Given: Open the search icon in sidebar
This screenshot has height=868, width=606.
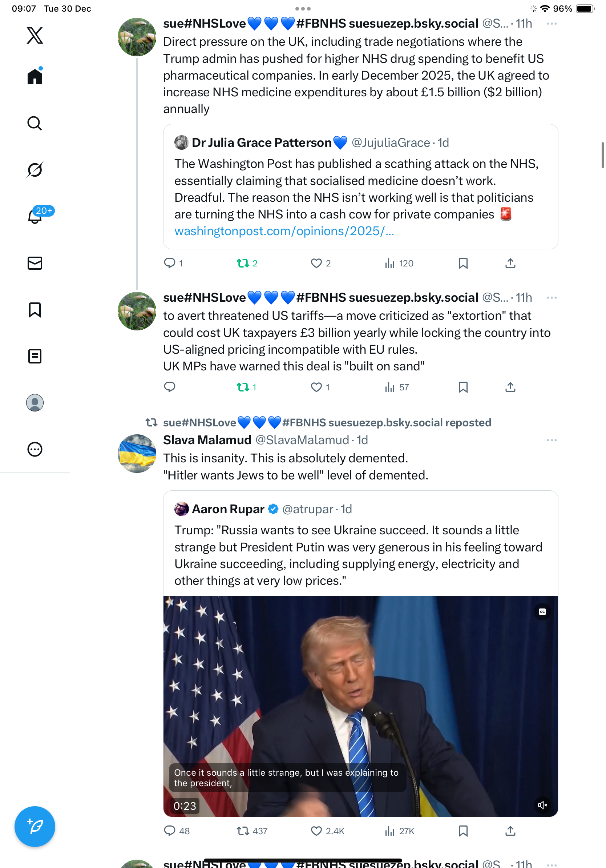Looking at the screenshot, I should [35, 123].
